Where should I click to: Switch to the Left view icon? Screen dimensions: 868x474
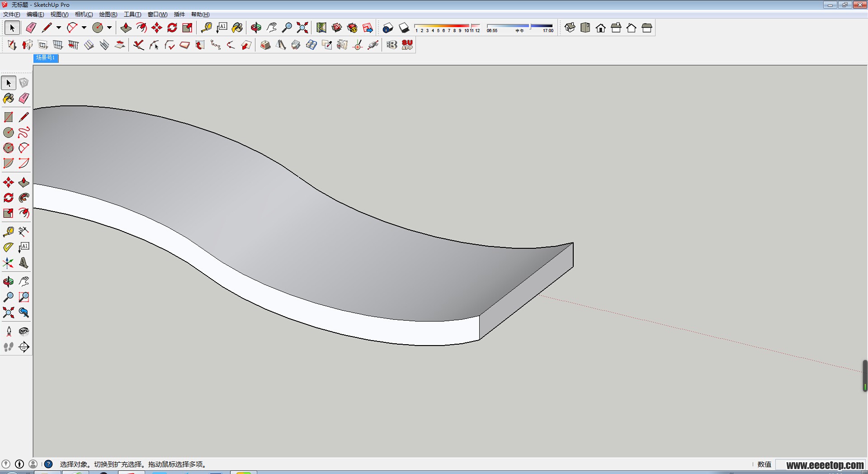click(647, 28)
